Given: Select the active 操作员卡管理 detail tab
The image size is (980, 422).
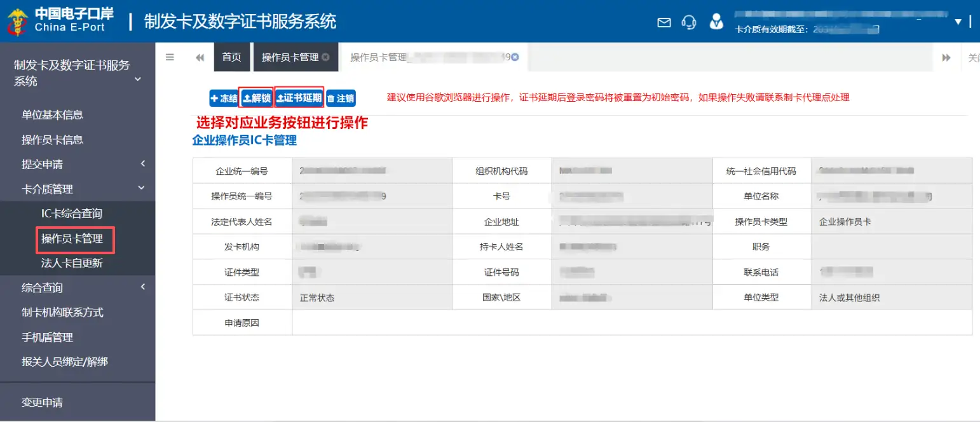Looking at the screenshot, I should point(435,57).
